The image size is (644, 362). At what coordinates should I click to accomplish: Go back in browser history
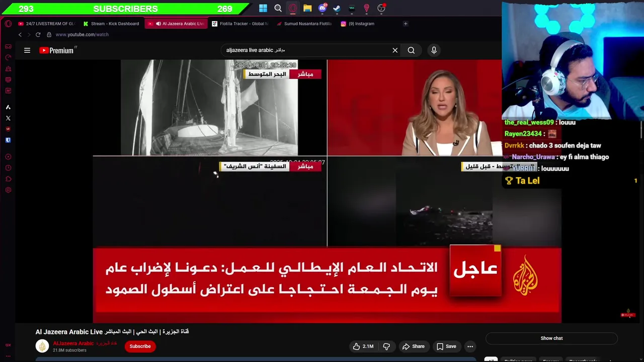click(20, 35)
